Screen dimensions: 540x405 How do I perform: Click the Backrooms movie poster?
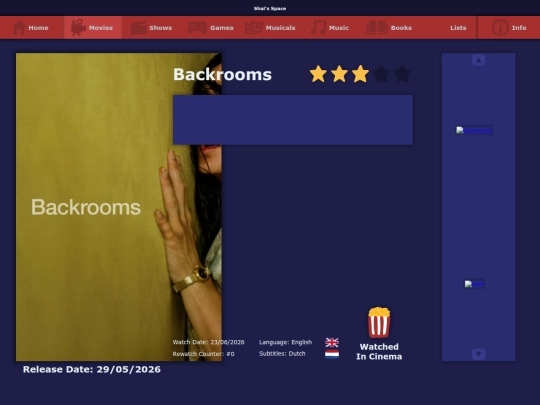click(x=119, y=207)
